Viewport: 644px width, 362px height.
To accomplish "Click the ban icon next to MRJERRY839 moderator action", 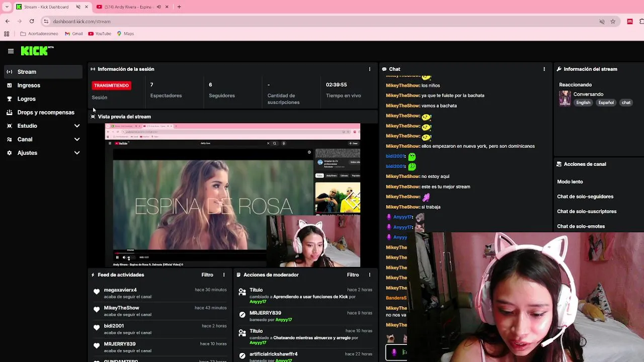I will (242, 315).
